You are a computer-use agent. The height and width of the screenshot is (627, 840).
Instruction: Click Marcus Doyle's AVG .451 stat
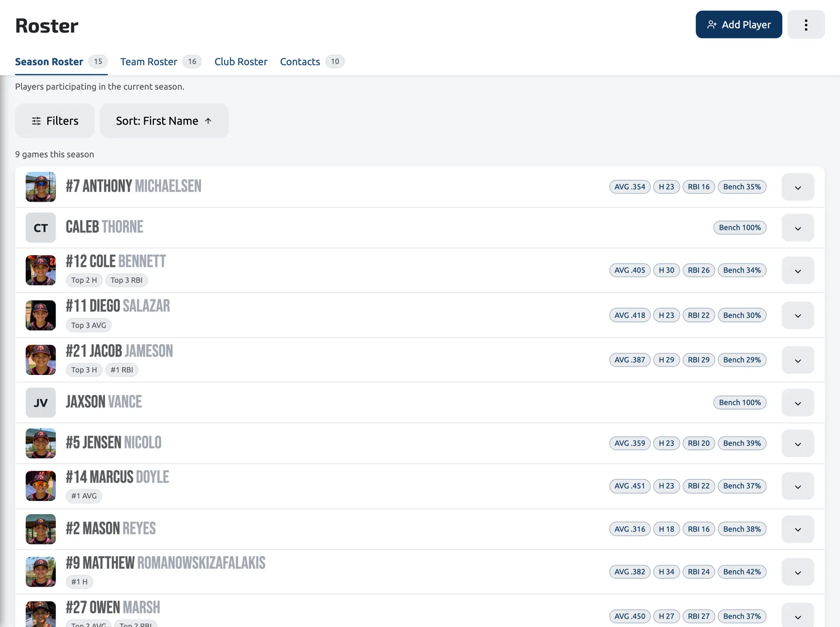[630, 486]
